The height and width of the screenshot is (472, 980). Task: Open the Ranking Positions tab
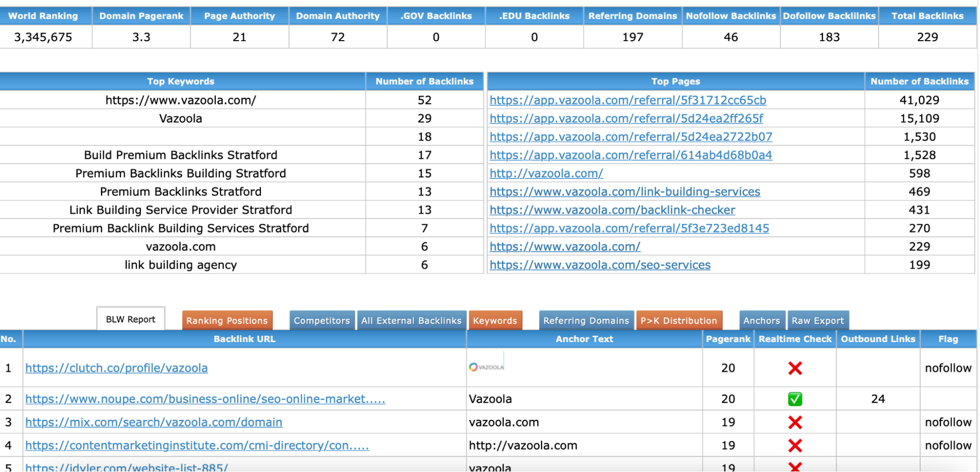pyautogui.click(x=227, y=321)
